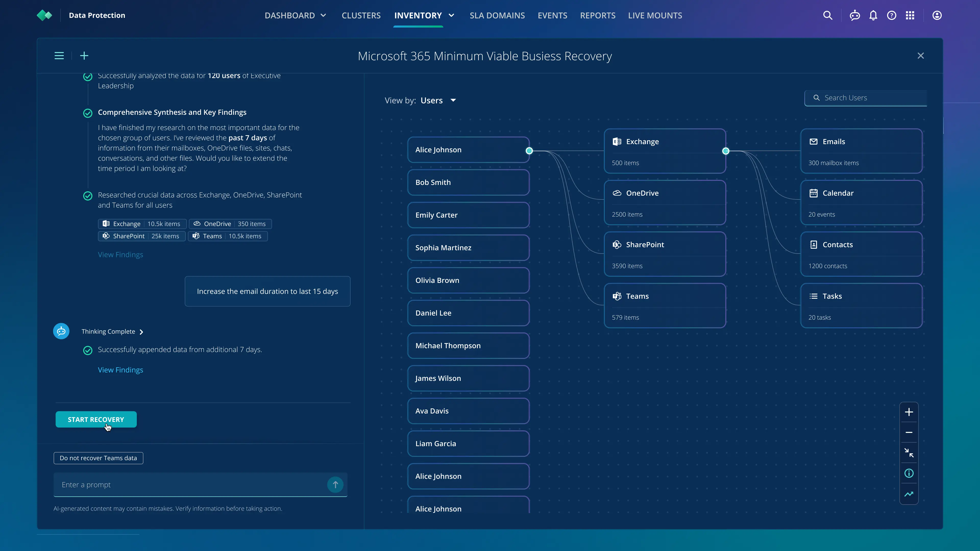Open the apps grid launcher
The height and width of the screenshot is (551, 980).
[x=910, y=16]
